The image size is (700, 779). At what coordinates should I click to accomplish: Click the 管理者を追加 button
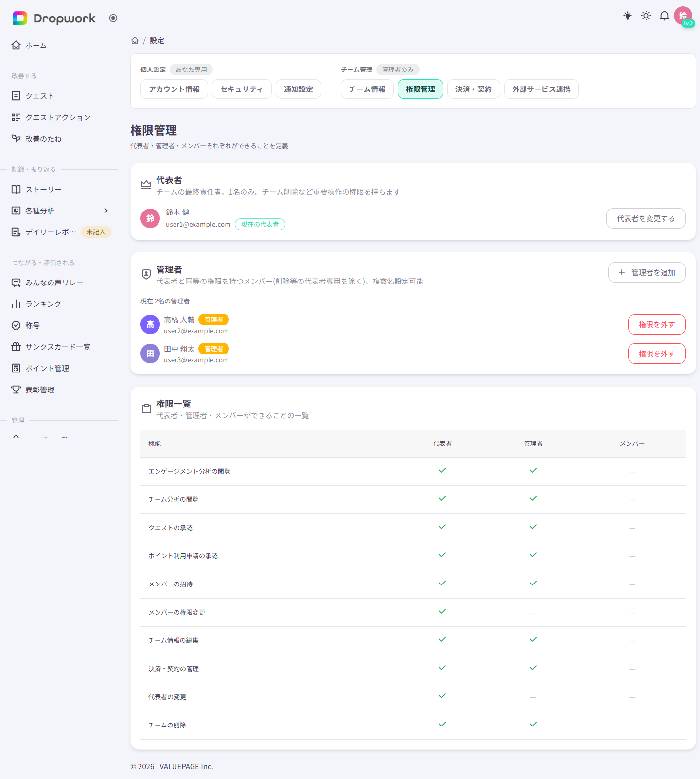[x=647, y=272]
